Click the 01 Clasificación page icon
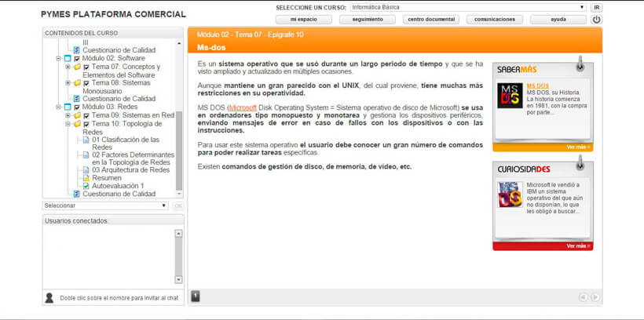This screenshot has height=320, width=644. 86,140
